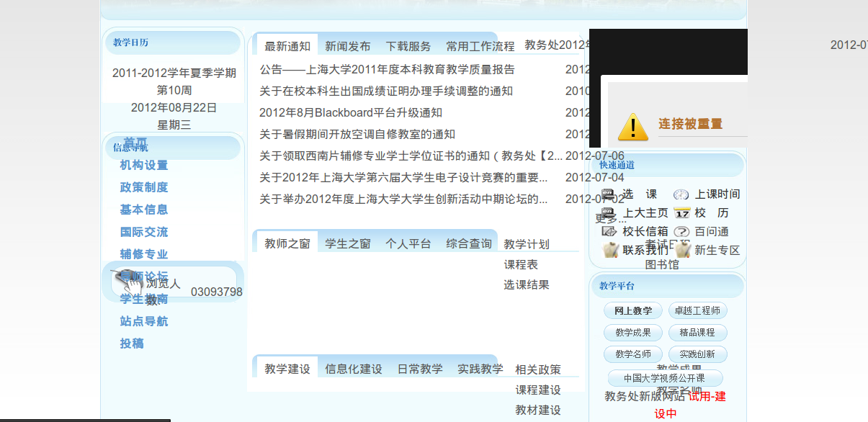Click 投稿 in the navigation menu

132,344
